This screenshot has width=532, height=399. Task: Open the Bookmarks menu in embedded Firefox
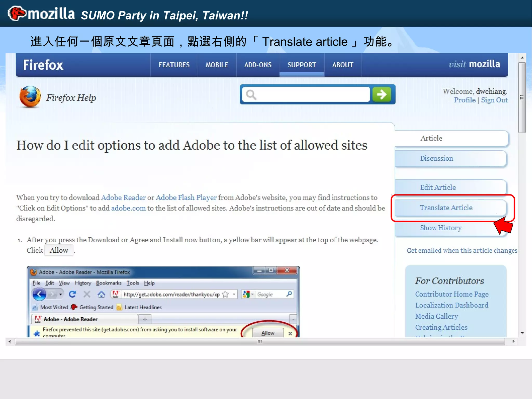pyautogui.click(x=109, y=283)
